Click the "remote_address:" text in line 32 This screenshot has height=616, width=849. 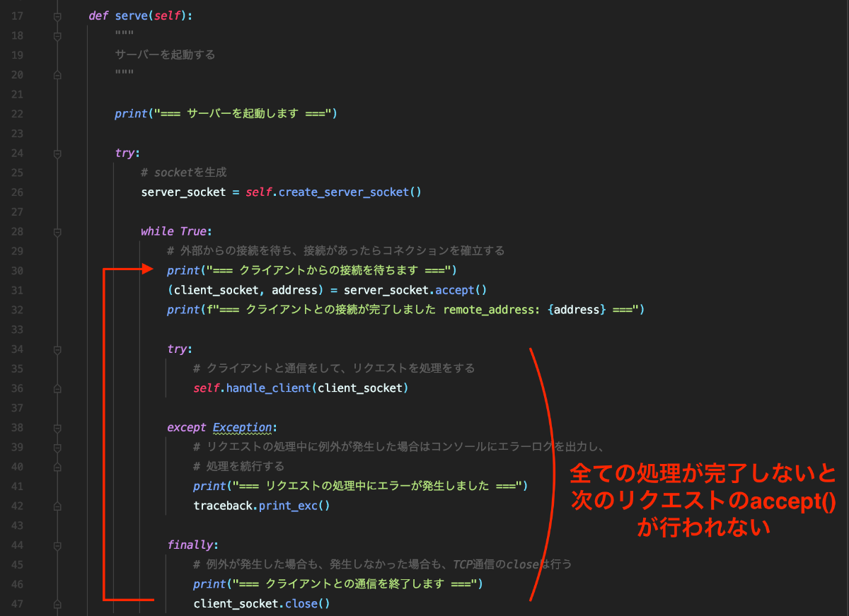(492, 310)
